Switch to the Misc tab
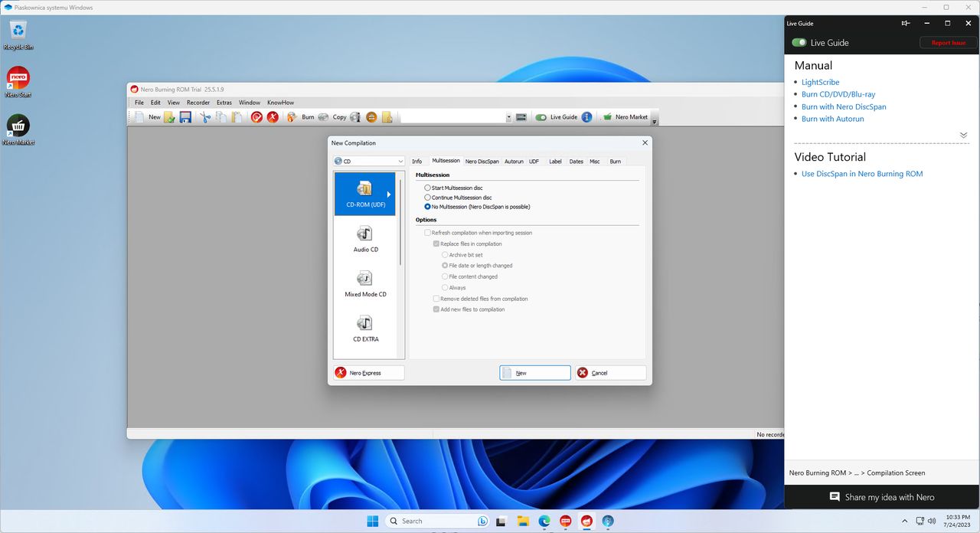Screen dimensions: 980x533 594,161
